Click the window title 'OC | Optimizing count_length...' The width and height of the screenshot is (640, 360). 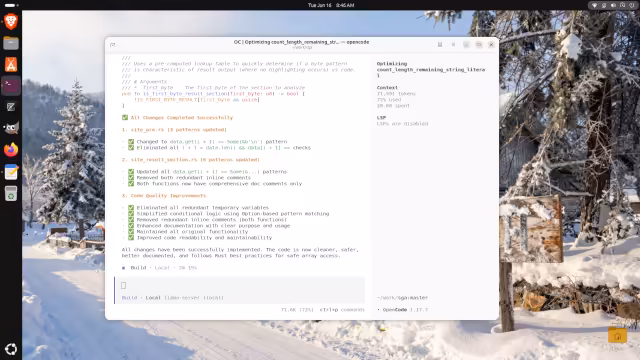click(301, 42)
